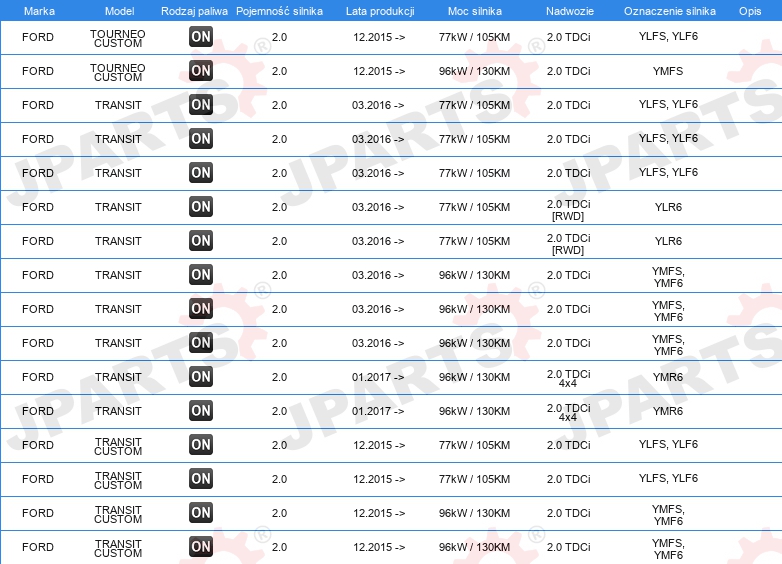Select 2.0 TDCi body in Tourneo Custom 105KM row
782x564 pixels.
click(x=569, y=37)
